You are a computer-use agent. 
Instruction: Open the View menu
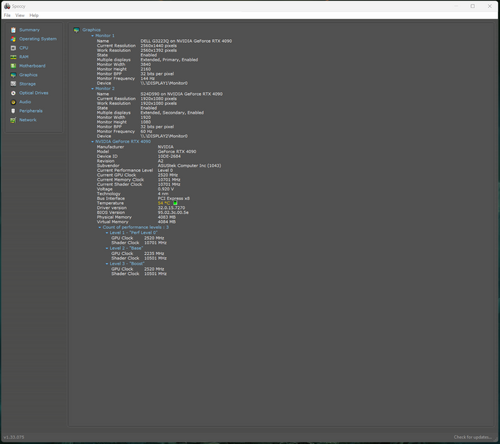coord(20,15)
